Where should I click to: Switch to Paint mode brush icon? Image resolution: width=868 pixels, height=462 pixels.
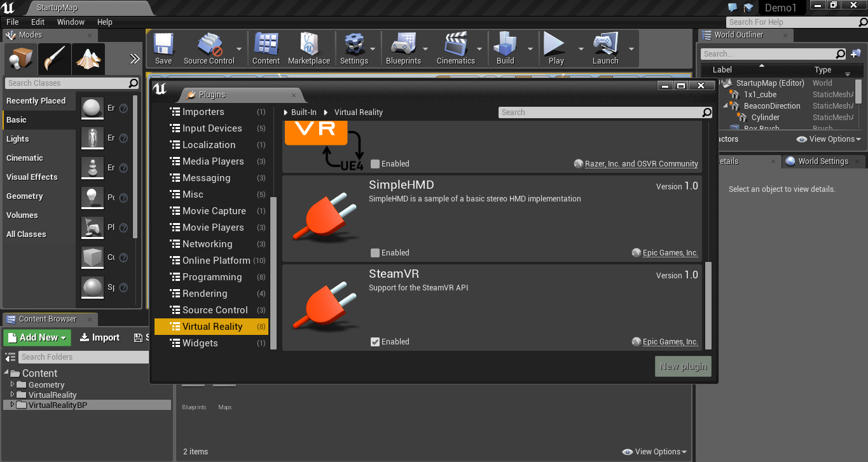pos(54,60)
